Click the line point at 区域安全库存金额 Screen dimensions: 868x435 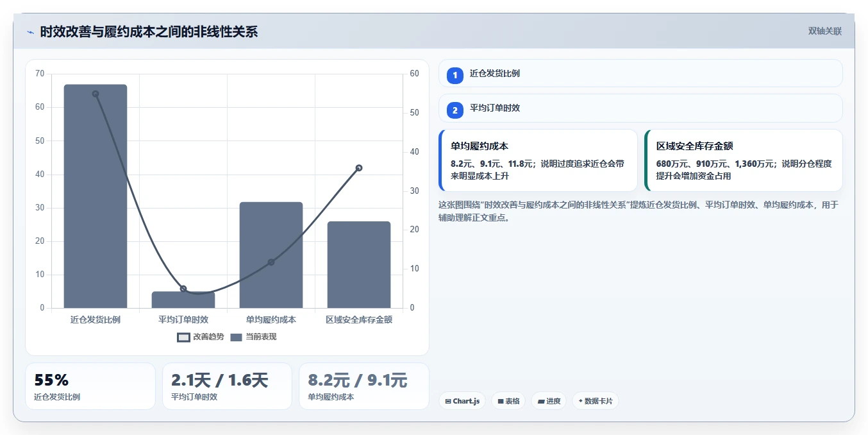point(359,168)
